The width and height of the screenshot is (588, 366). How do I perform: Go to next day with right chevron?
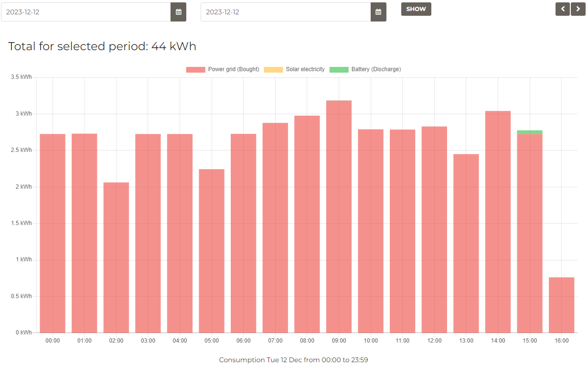click(578, 9)
